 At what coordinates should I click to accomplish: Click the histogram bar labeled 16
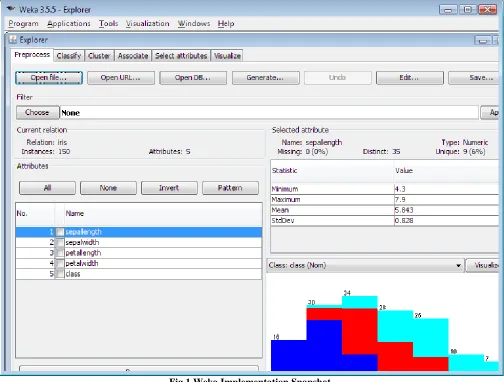coord(289,355)
